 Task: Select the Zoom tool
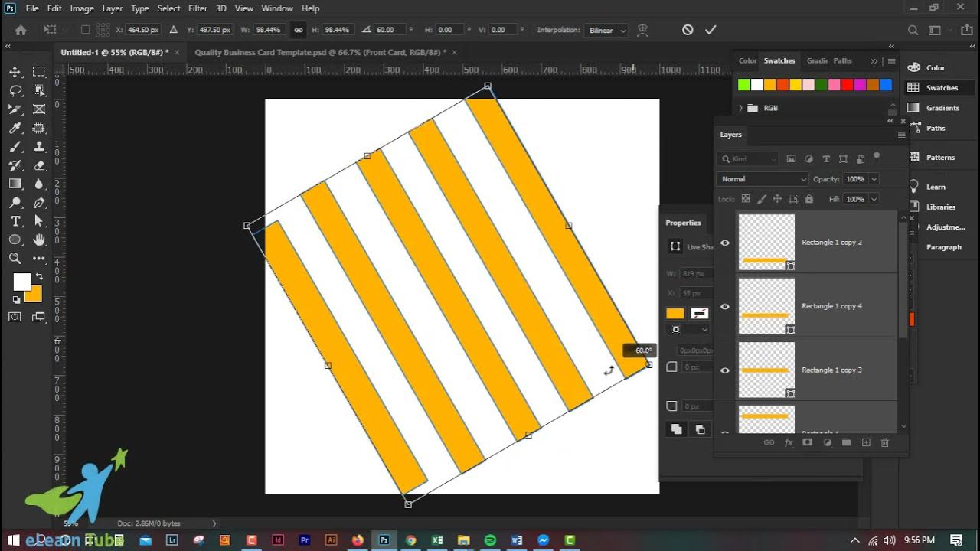[15, 259]
